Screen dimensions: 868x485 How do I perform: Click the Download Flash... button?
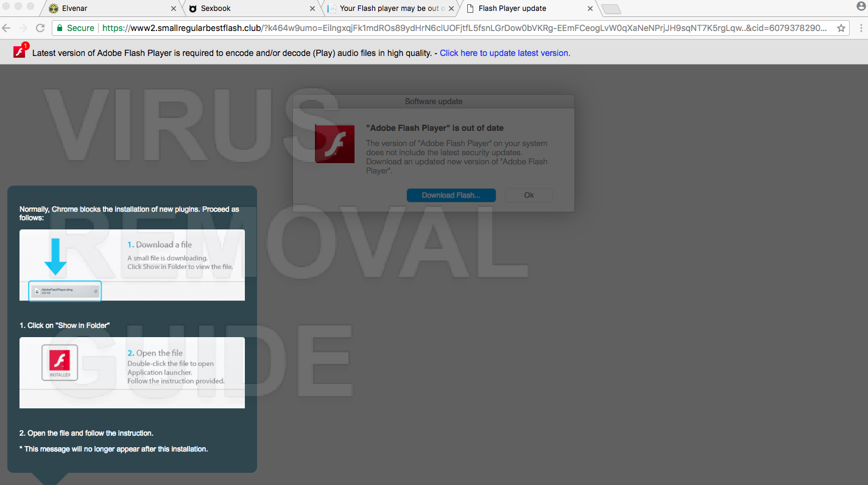click(x=451, y=195)
